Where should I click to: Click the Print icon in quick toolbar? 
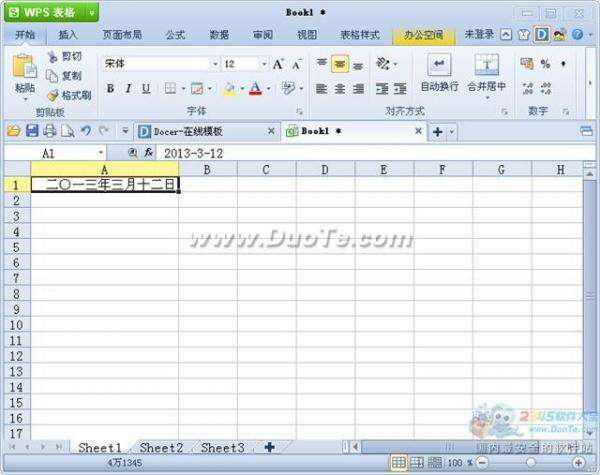pos(50,131)
